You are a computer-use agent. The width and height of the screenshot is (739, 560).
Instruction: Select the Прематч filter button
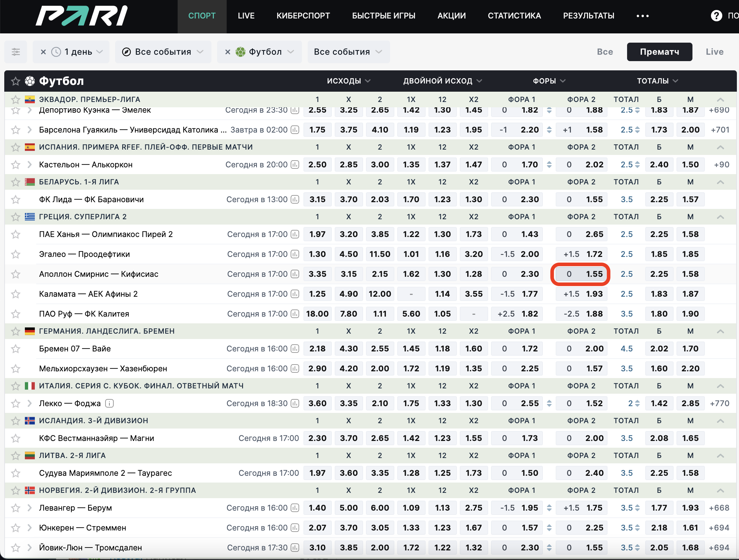coord(659,52)
